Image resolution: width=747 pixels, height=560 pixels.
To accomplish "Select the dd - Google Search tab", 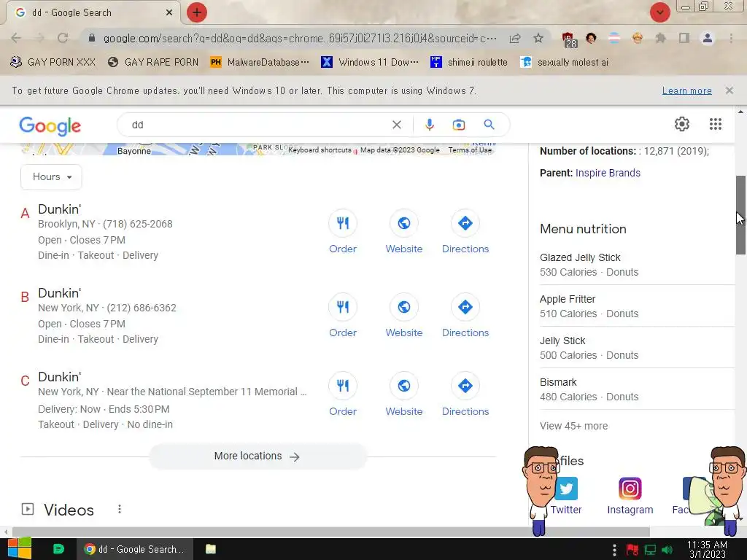I will click(x=93, y=13).
